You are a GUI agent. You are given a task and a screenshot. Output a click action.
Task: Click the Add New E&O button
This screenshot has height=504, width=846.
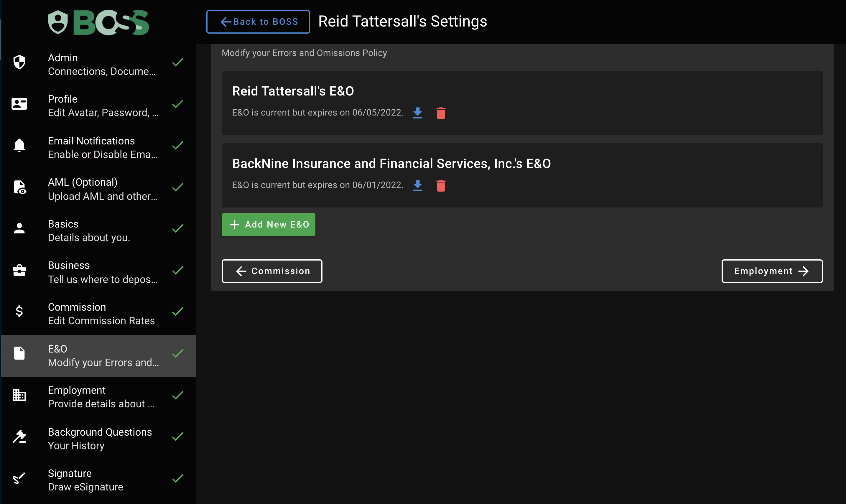268,225
